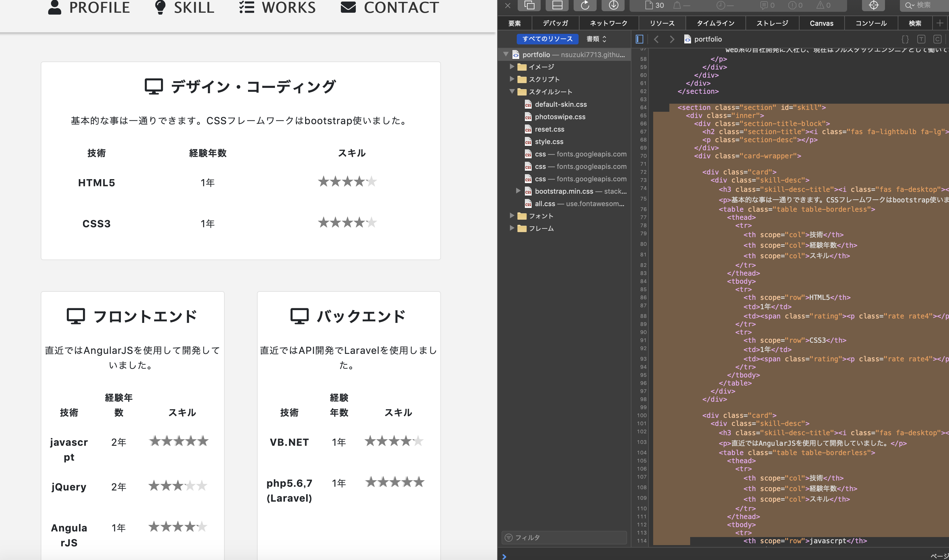Select the ネットワーク (Network) tab
949x560 pixels.
coord(608,23)
